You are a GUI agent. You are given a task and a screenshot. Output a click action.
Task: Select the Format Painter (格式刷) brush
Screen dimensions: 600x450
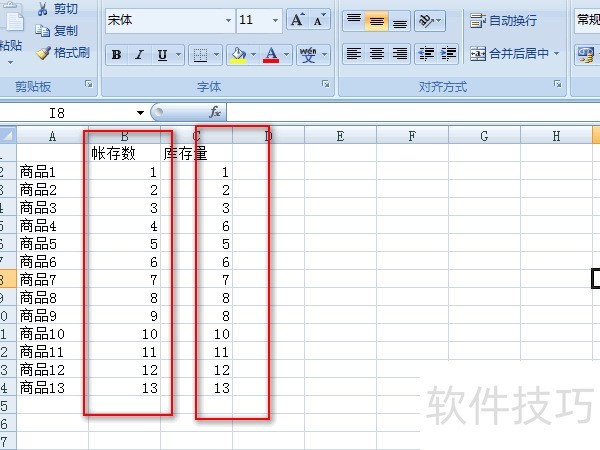[63, 52]
